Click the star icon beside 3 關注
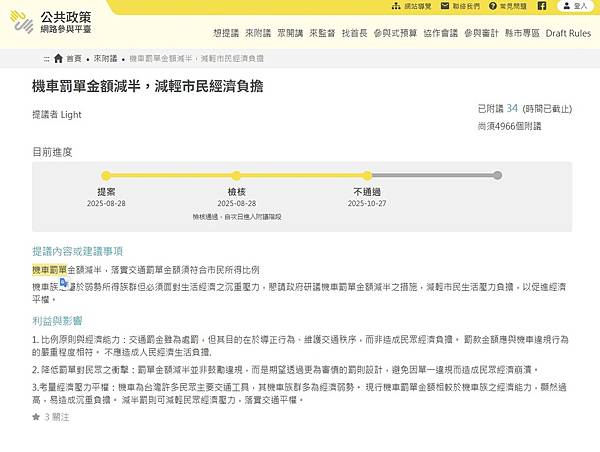The image size is (600, 452). (x=36, y=417)
